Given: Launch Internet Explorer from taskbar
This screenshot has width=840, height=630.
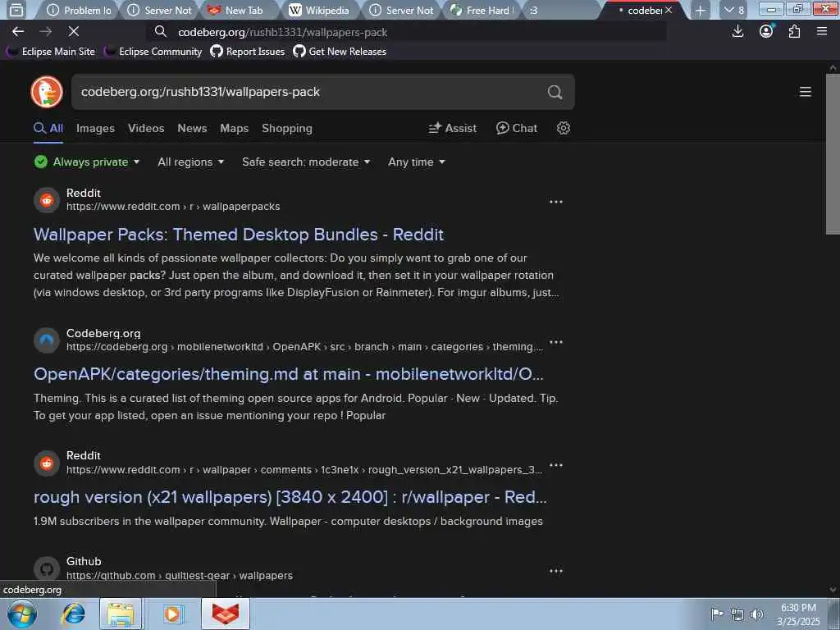Looking at the screenshot, I should click(x=73, y=614).
